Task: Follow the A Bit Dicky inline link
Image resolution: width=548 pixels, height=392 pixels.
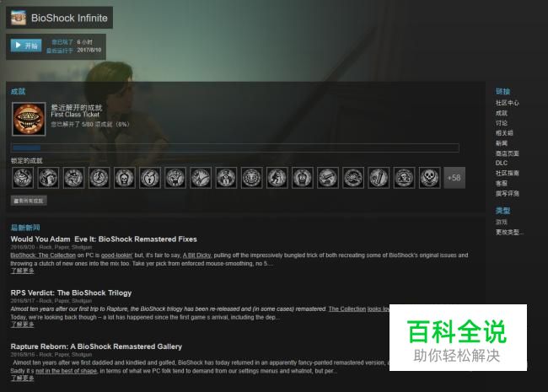Action: pyautogui.click(x=196, y=255)
